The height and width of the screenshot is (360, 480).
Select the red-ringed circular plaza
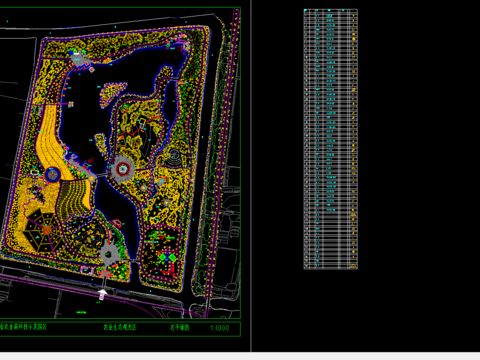(123, 169)
